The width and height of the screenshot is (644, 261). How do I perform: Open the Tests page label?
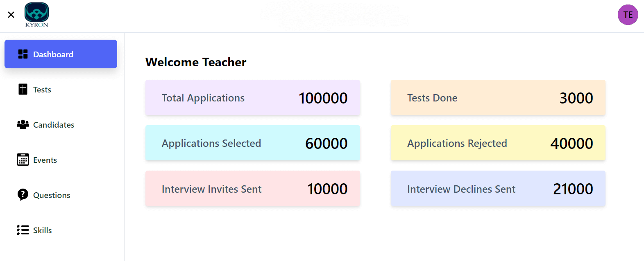pos(42,90)
